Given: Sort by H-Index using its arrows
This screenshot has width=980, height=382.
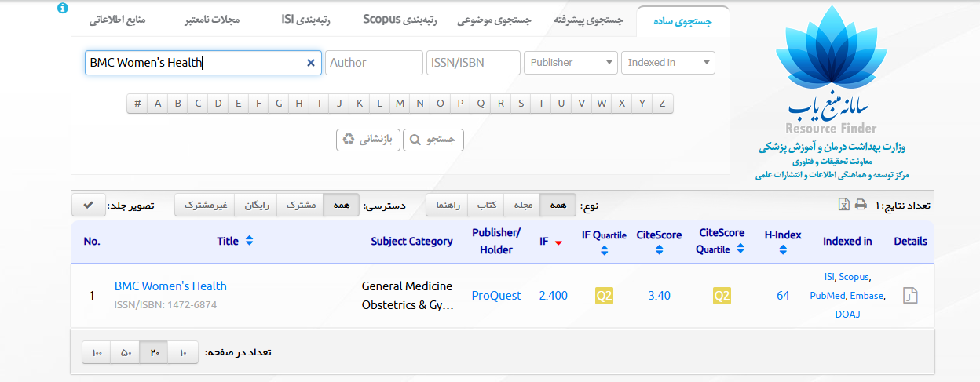Looking at the screenshot, I should click(x=782, y=250).
